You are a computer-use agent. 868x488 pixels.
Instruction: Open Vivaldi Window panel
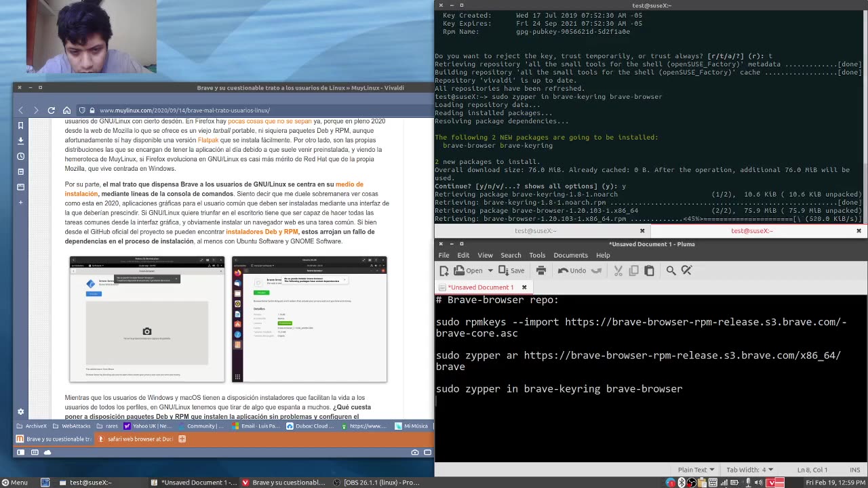point(20,187)
